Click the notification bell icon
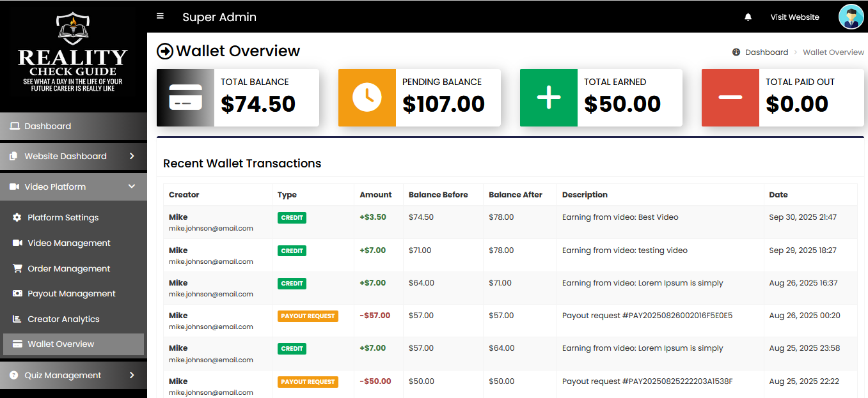Image resolution: width=868 pixels, height=398 pixels. [x=748, y=17]
